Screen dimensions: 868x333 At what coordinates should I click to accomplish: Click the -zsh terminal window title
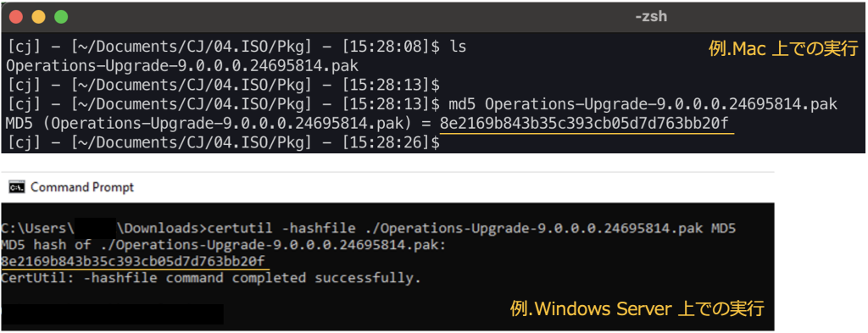650,17
